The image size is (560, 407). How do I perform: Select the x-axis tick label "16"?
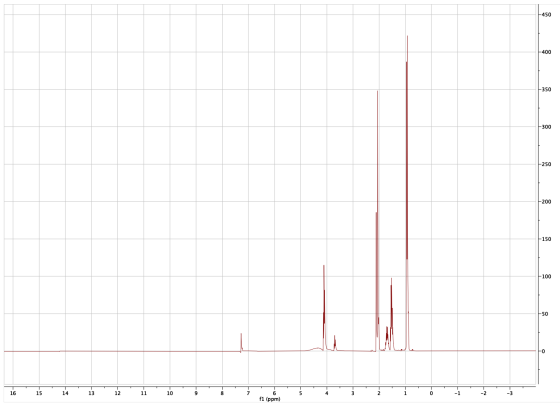[x=13, y=393]
